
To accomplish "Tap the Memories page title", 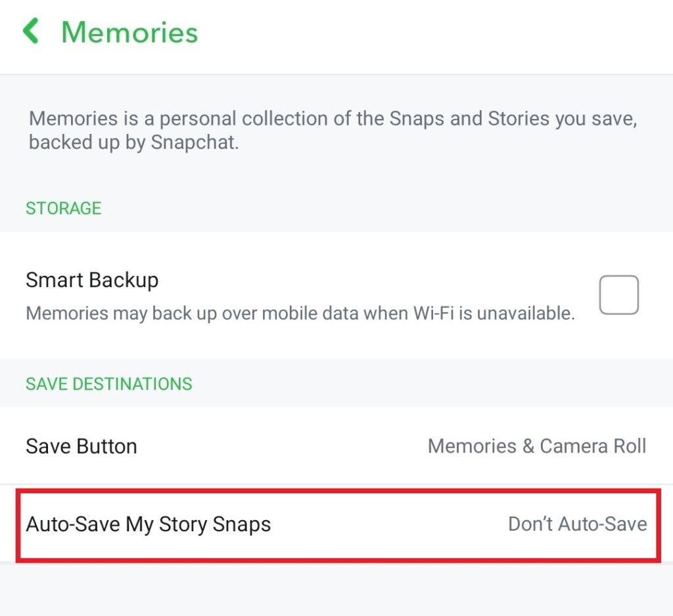I will coord(128,32).
